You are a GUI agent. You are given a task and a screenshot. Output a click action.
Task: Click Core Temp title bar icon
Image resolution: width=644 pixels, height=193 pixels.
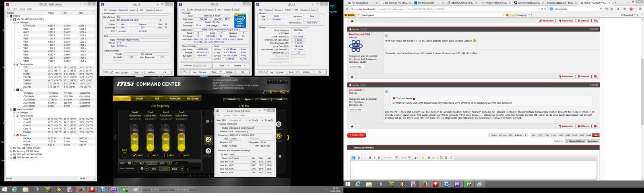tap(218, 111)
